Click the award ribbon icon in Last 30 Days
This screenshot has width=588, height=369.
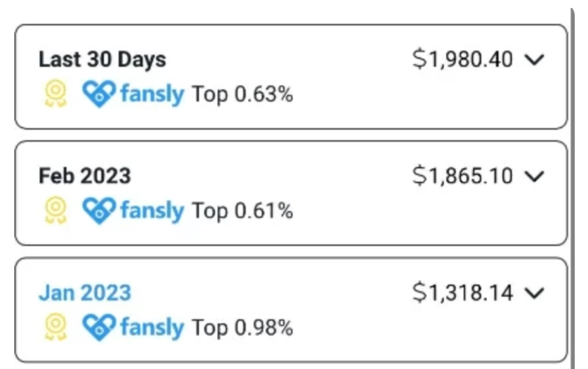click(x=56, y=94)
